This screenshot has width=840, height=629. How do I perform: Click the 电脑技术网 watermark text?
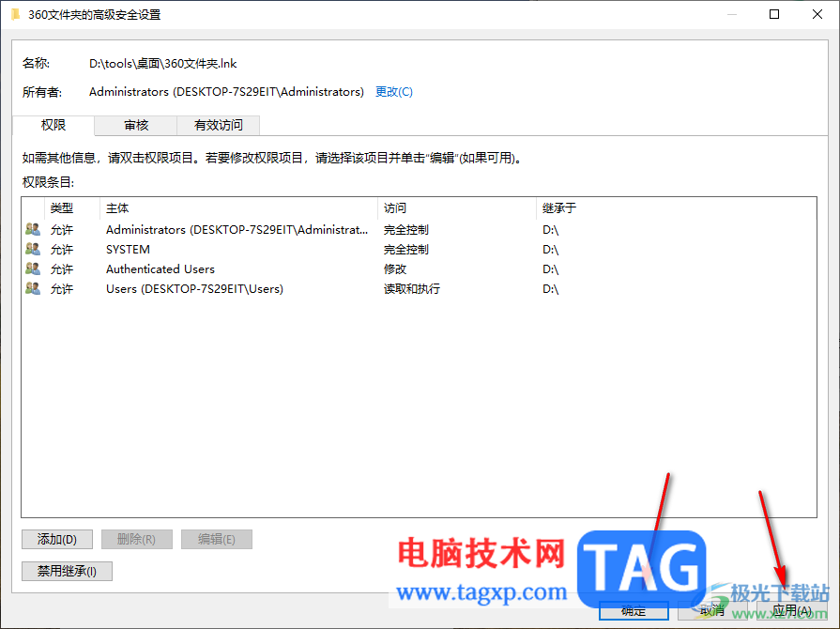(481, 549)
